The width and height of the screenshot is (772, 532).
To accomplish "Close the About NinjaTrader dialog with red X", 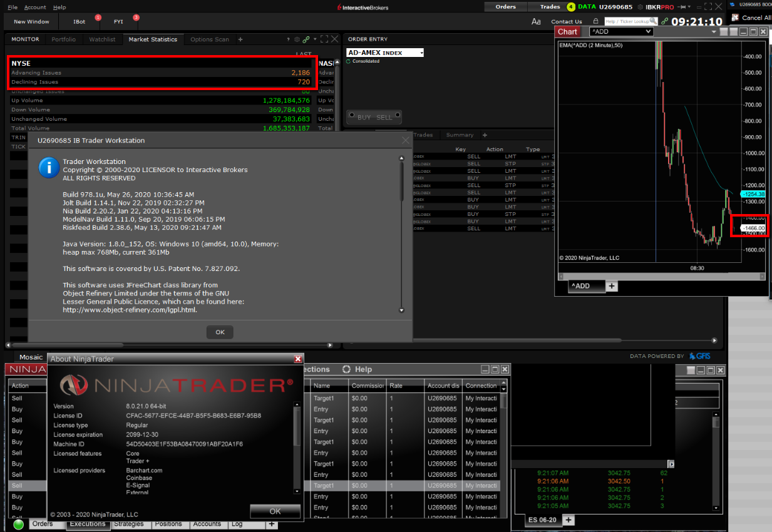I will coord(298,359).
